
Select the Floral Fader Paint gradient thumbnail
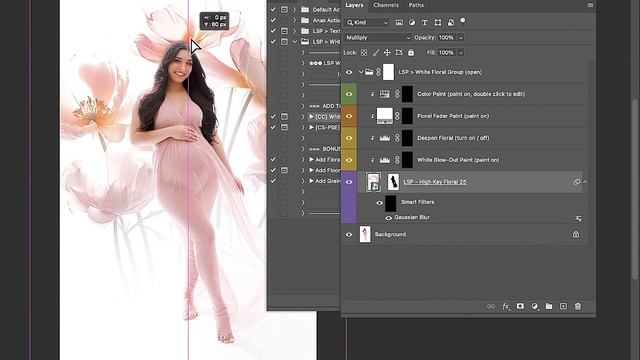click(384, 116)
